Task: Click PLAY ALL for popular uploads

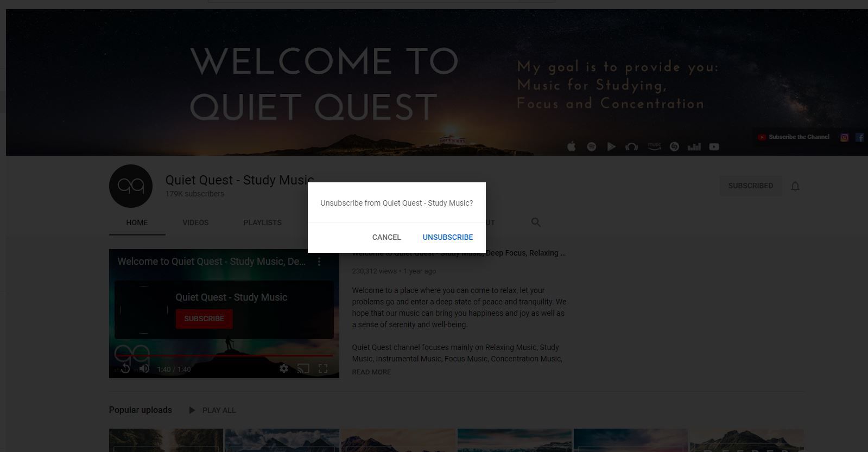Action: click(212, 410)
